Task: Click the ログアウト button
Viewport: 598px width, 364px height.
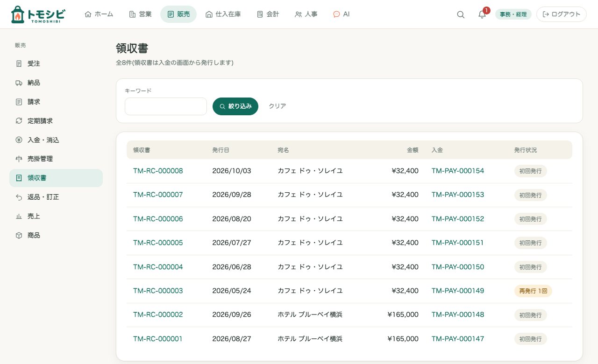Action: coord(562,14)
